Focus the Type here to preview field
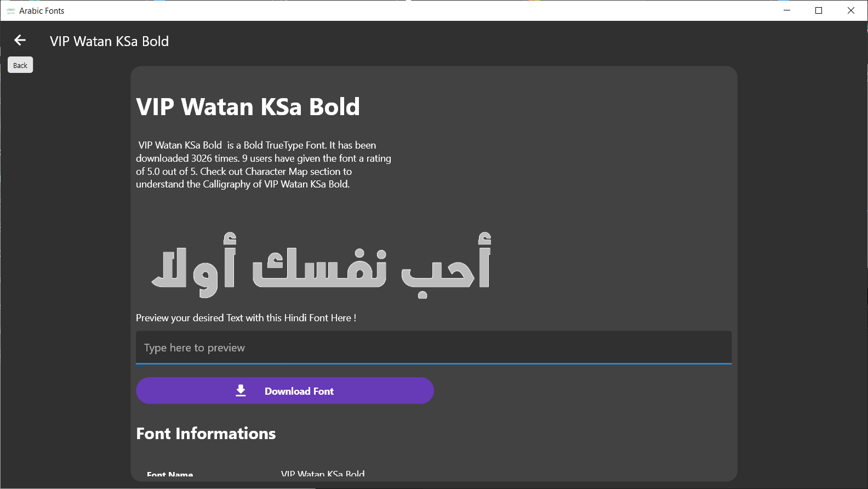Viewport: 868px width, 489px height. click(x=433, y=348)
